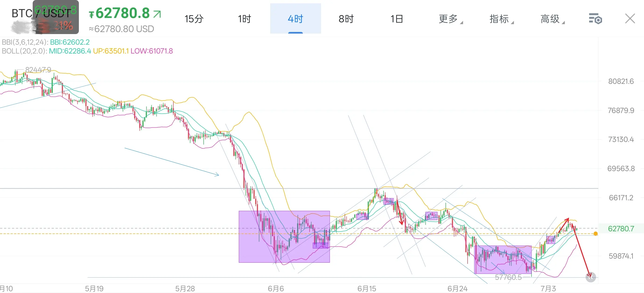
Task: Click the 62780.7 current price tag
Action: 621,229
